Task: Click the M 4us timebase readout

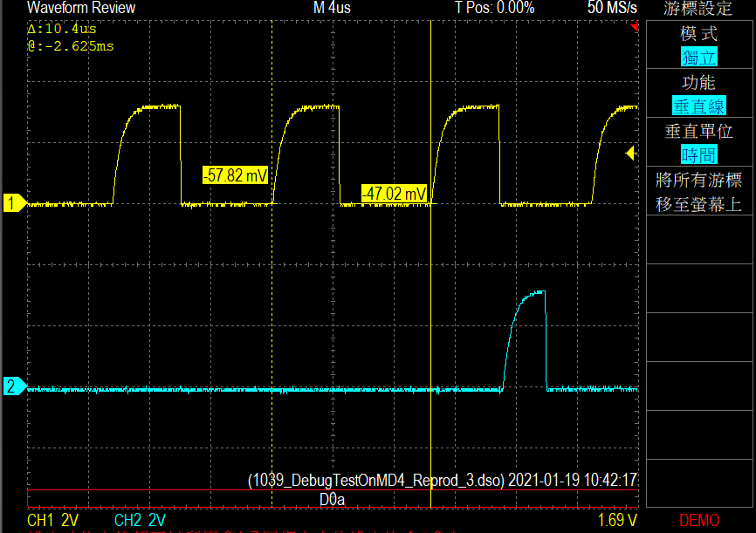Action: point(332,8)
